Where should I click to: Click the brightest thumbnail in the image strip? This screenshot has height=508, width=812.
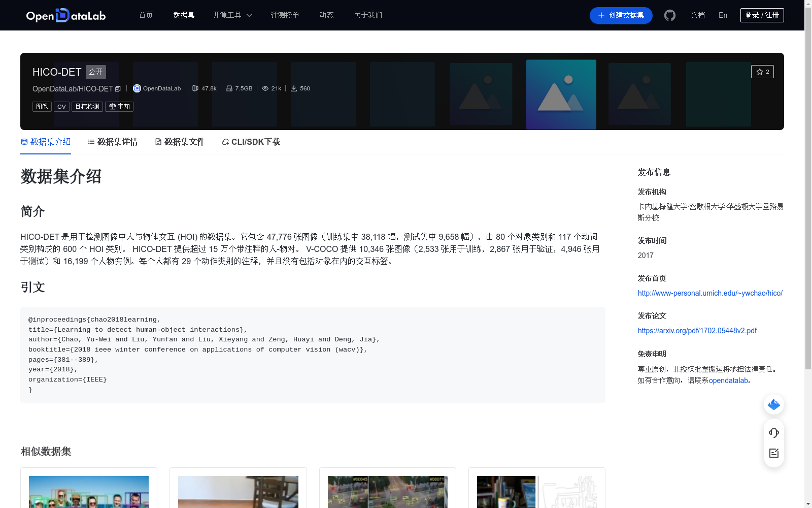pos(561,94)
